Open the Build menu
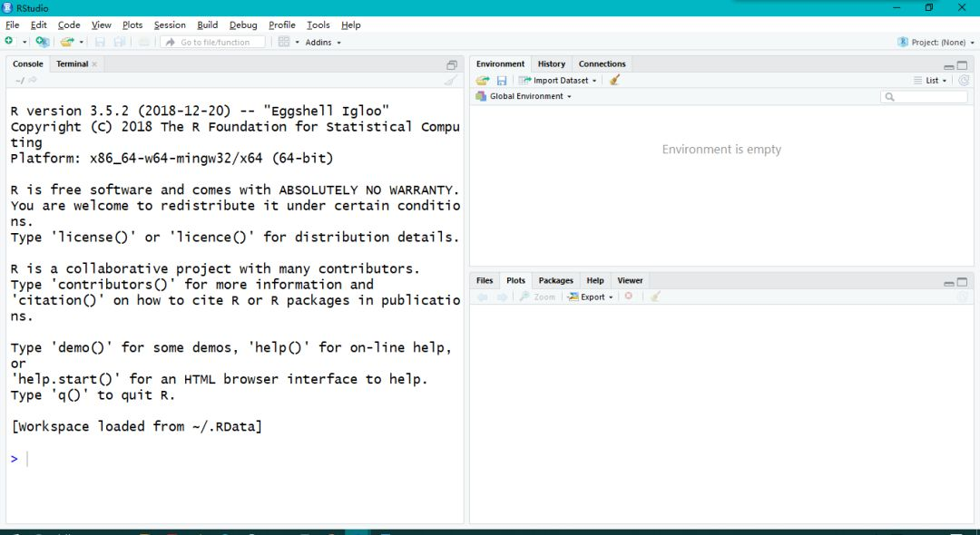The height and width of the screenshot is (535, 980). [208, 25]
